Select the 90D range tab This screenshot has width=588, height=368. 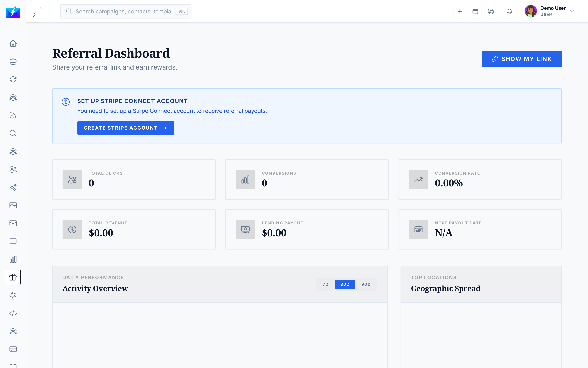(x=366, y=284)
